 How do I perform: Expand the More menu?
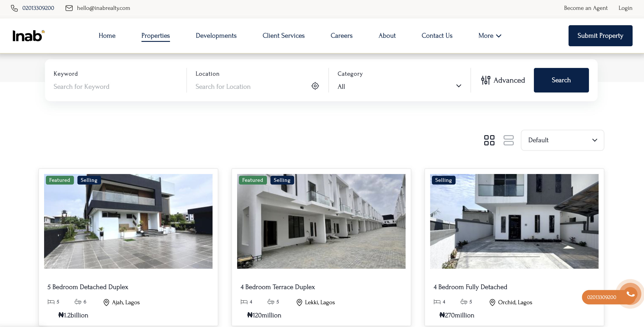[x=490, y=36]
